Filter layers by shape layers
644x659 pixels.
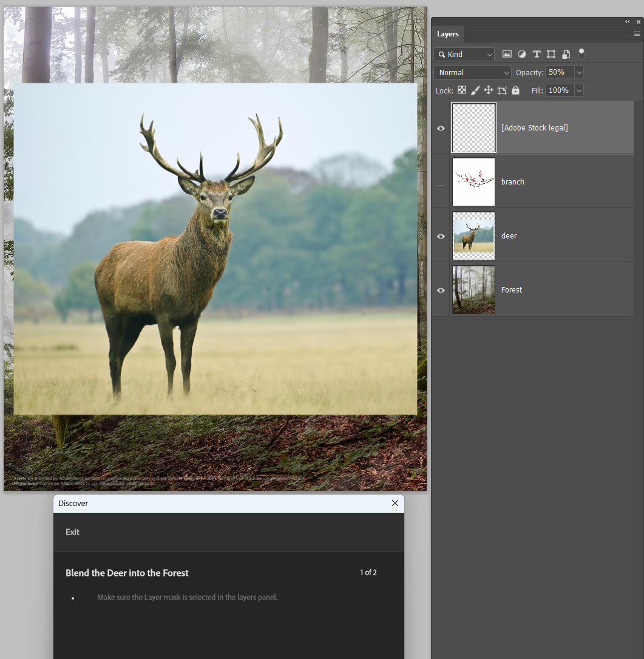551,54
